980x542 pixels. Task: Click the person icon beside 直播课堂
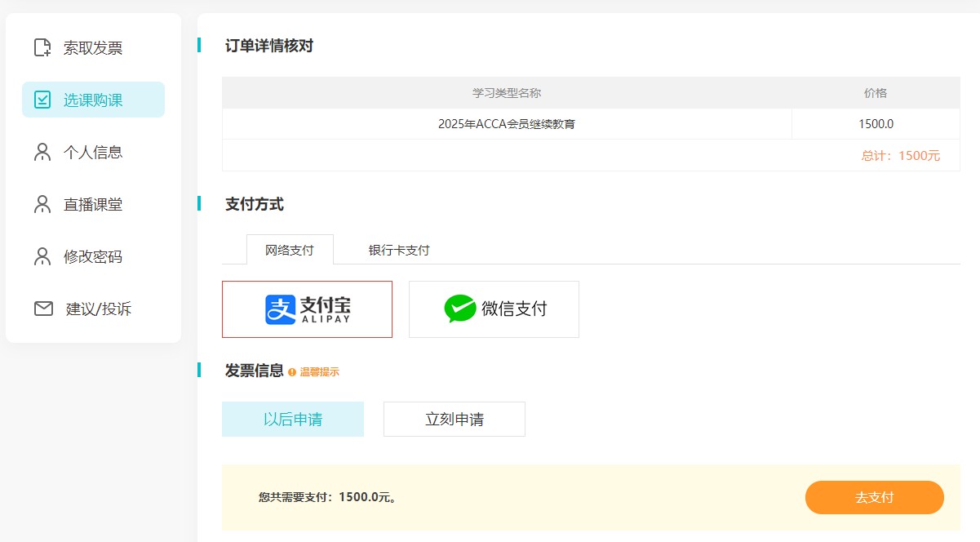tap(42, 204)
